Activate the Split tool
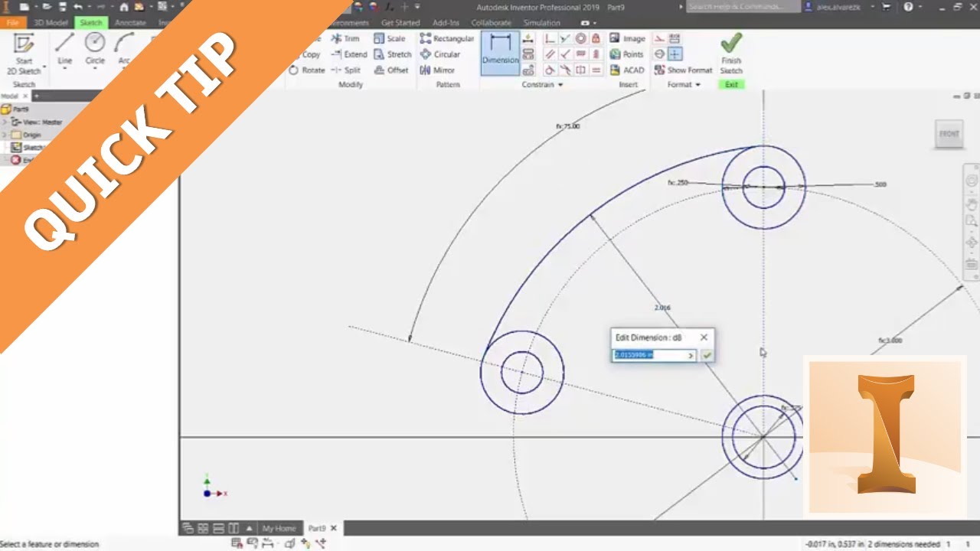980x551 pixels. 346,70
